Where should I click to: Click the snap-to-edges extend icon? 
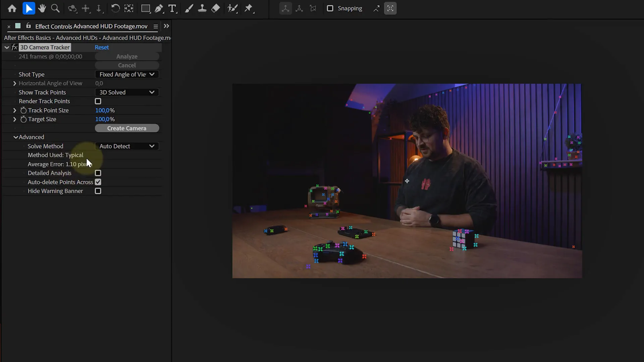376,8
